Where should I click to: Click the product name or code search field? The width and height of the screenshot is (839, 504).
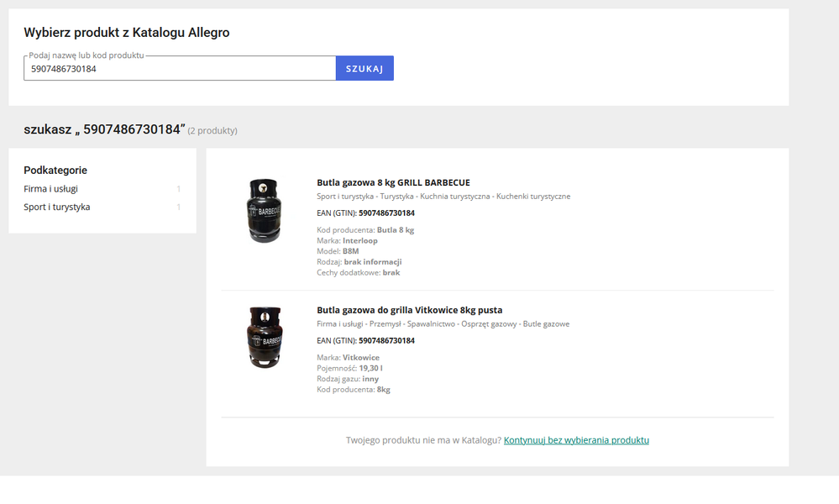(180, 69)
